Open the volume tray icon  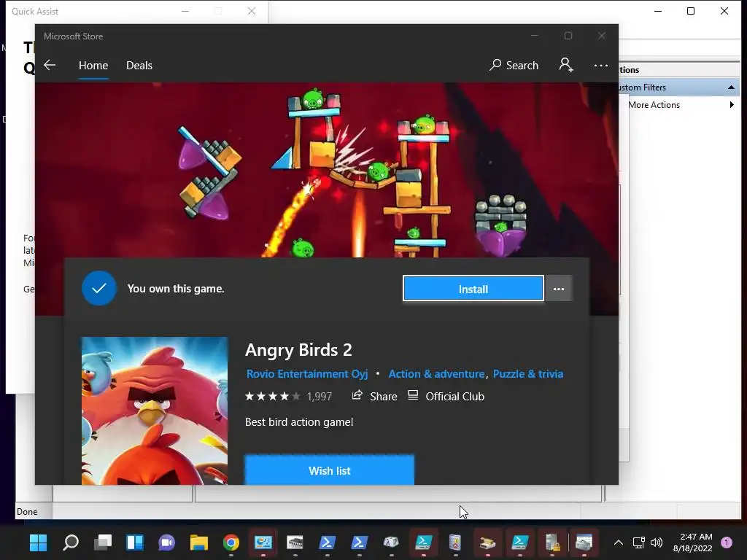[x=657, y=542]
